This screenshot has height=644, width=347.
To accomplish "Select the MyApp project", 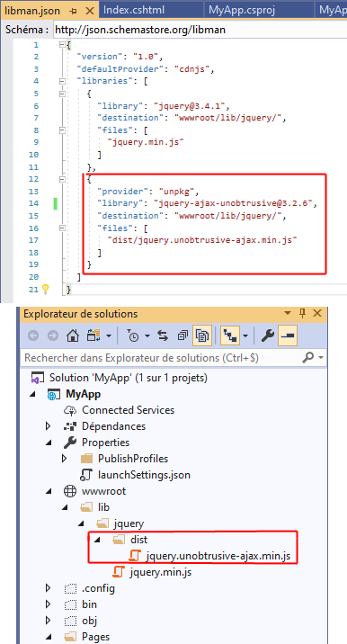I will [84, 394].
